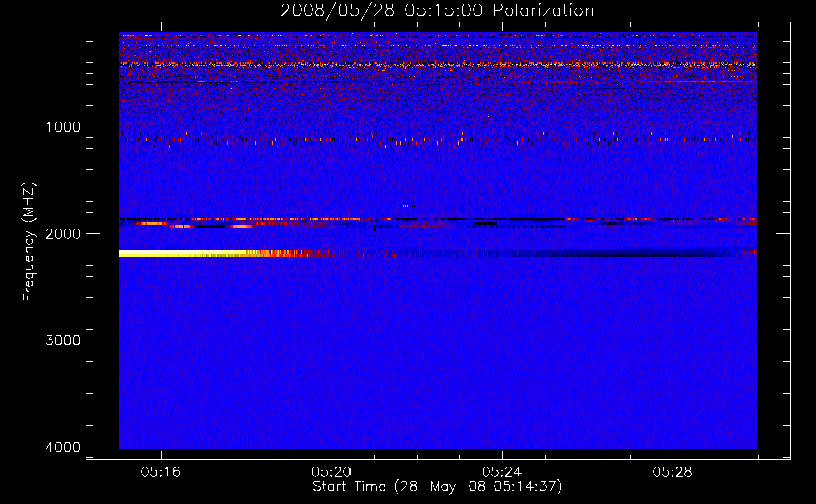Click the 1000 frequency tick label

click(63, 127)
